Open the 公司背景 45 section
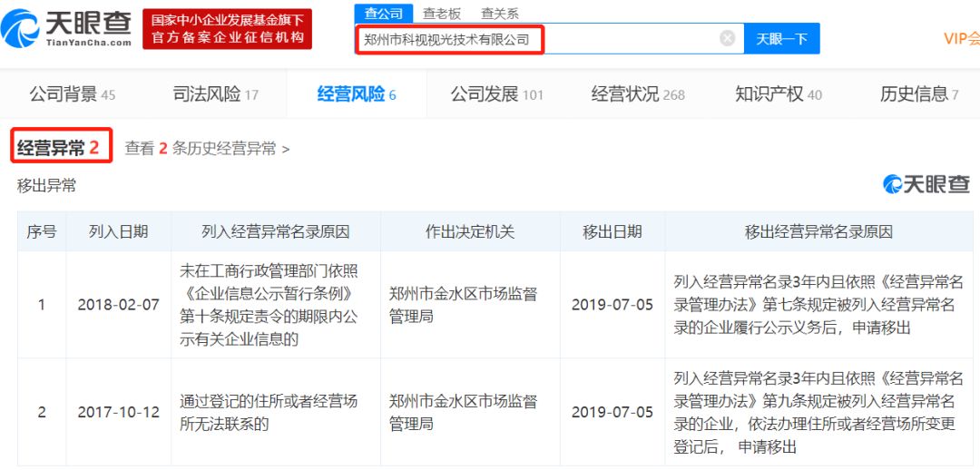 [73, 94]
